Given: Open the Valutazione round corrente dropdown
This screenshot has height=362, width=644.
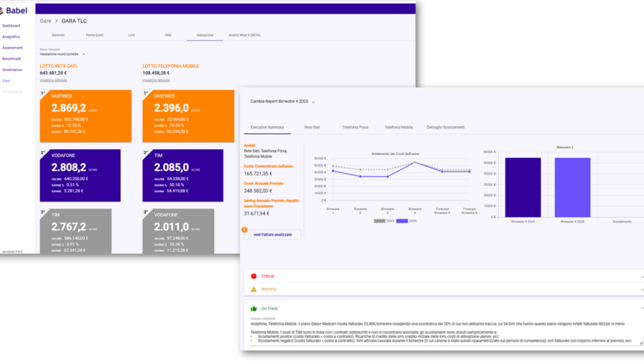Looking at the screenshot, I should pos(62,54).
